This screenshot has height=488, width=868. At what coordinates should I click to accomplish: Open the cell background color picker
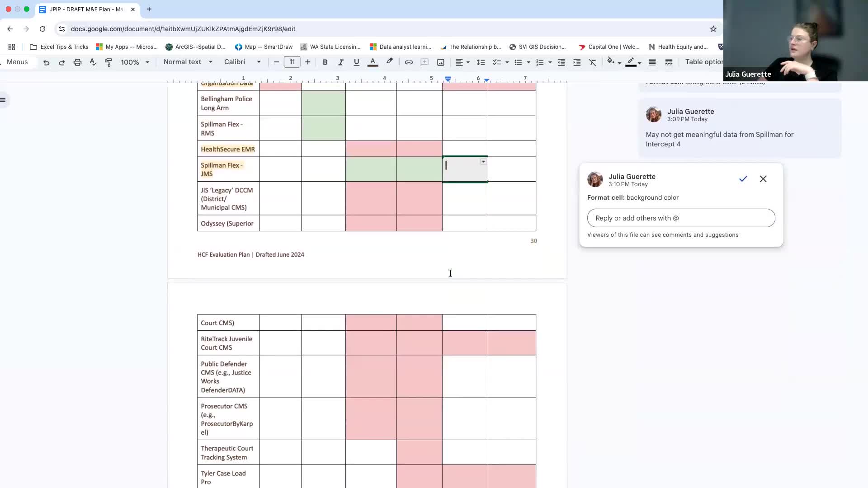611,62
